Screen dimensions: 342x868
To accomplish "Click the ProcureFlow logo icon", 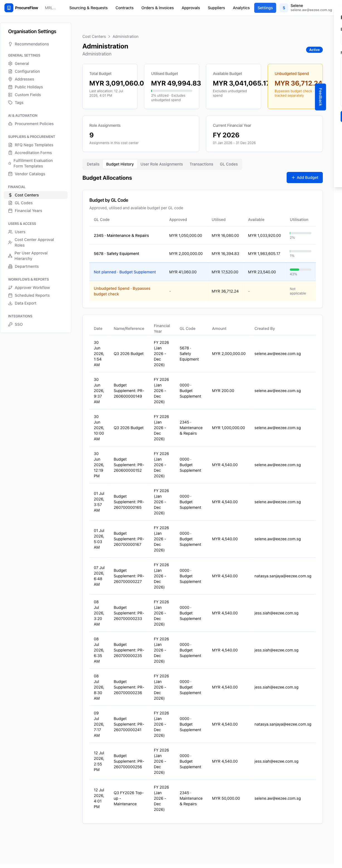I will click(9, 8).
